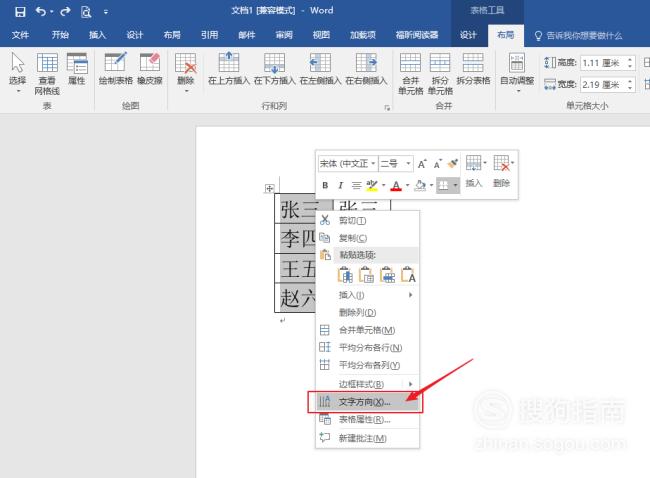Choose 删除列(D) Delete Columns
Image resolution: width=650 pixels, height=478 pixels.
(367, 313)
